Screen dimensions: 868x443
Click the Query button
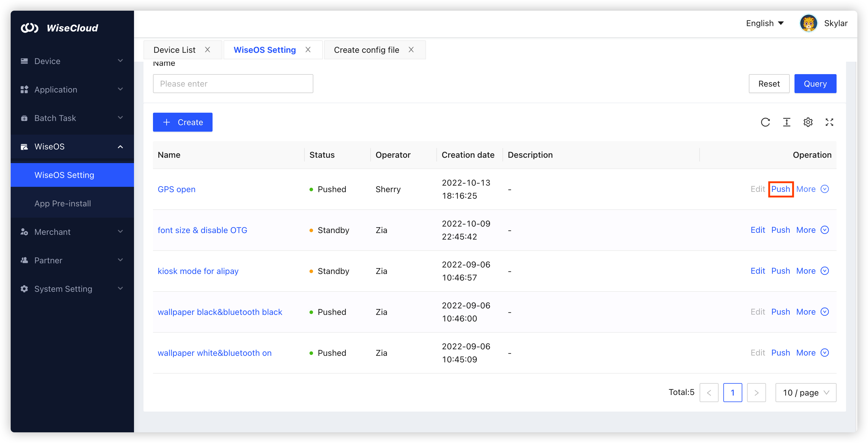815,83
